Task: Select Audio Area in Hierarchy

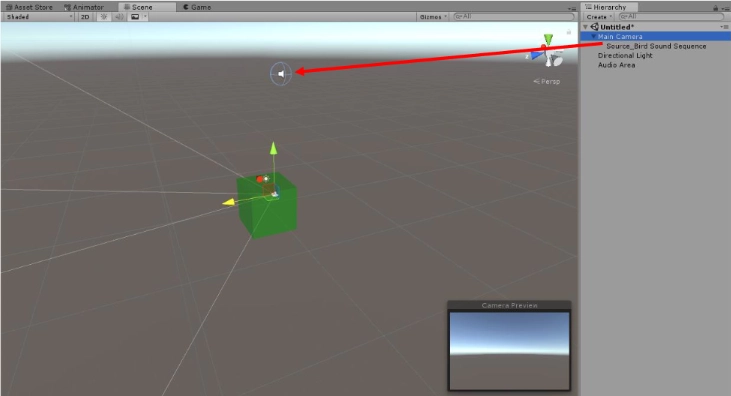Action: pyautogui.click(x=616, y=65)
